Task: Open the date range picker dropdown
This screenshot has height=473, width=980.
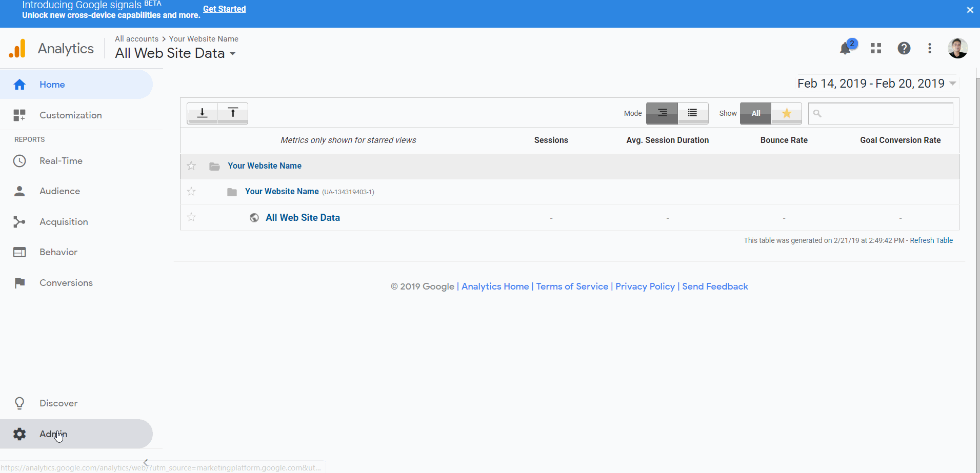Action: tap(876, 84)
